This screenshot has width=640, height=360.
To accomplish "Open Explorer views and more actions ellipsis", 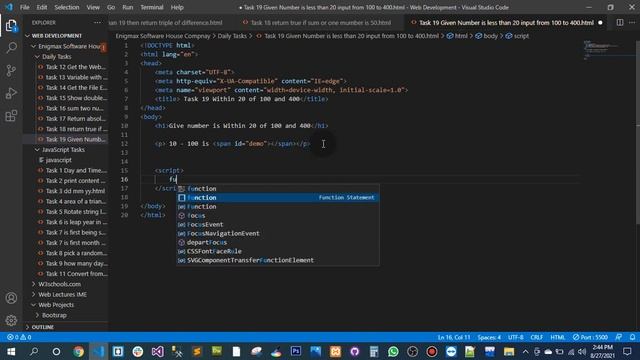I will 97,23.
